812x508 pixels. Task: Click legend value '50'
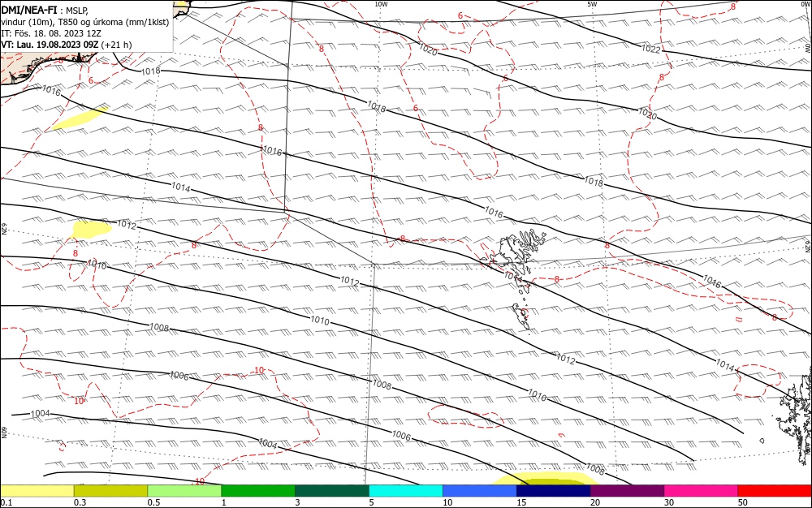coord(743,502)
